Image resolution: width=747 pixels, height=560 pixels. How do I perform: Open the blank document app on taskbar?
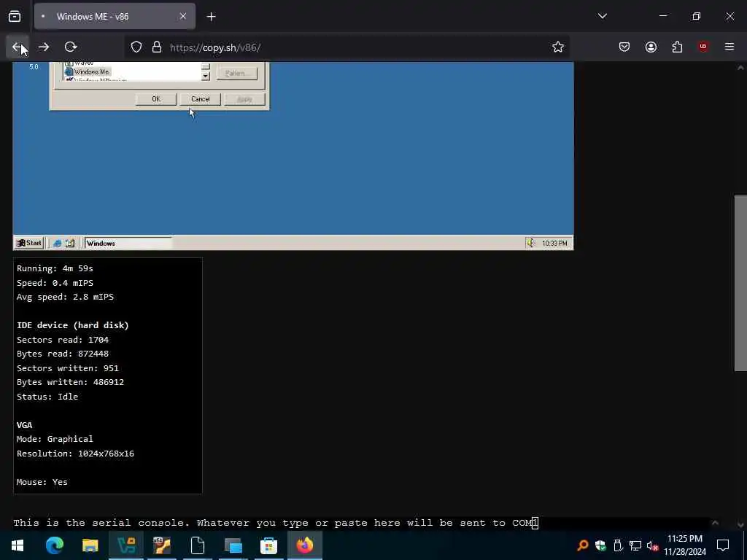click(x=197, y=545)
